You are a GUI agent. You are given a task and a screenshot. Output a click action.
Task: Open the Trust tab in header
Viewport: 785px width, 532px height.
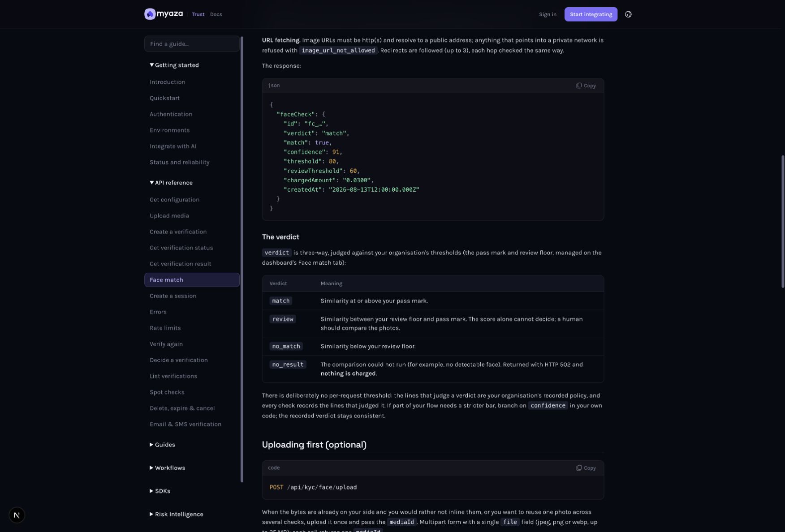pos(198,14)
